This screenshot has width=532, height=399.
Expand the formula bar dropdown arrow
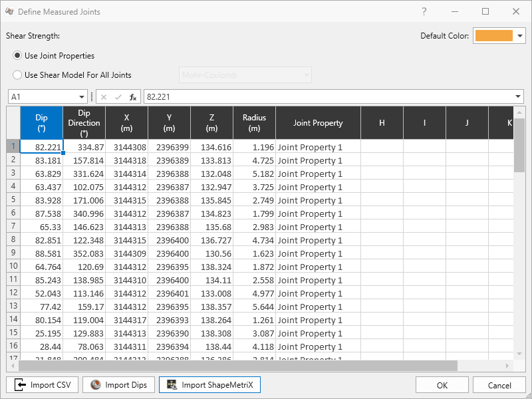point(518,96)
